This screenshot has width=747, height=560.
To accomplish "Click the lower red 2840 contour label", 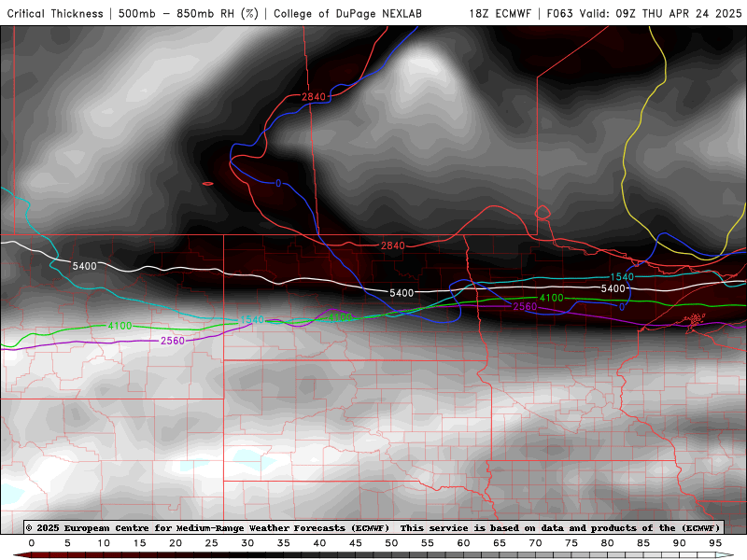I will pyautogui.click(x=392, y=245).
